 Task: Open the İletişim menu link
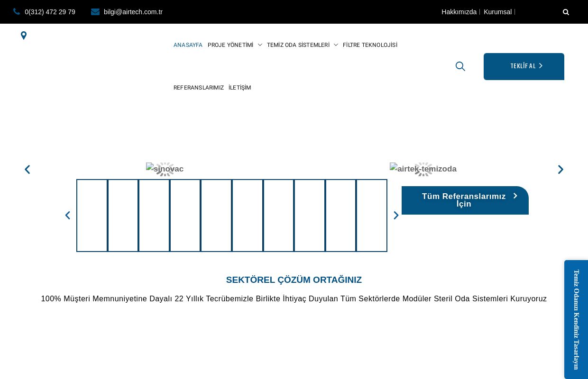(239, 88)
